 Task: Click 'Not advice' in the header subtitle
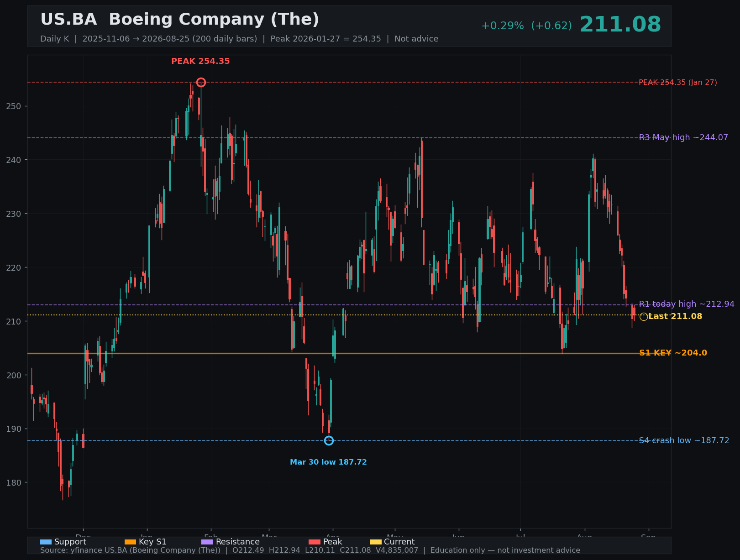pyautogui.click(x=416, y=39)
